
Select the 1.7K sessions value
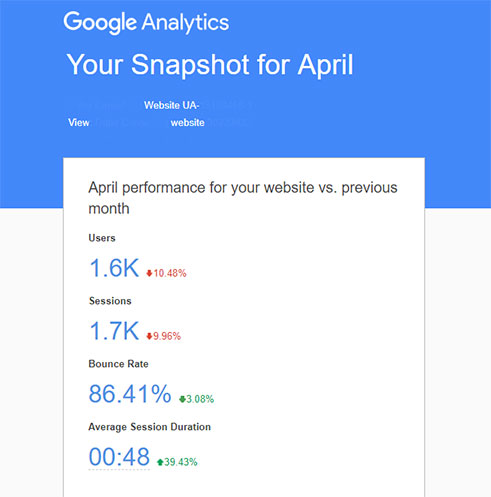114,331
